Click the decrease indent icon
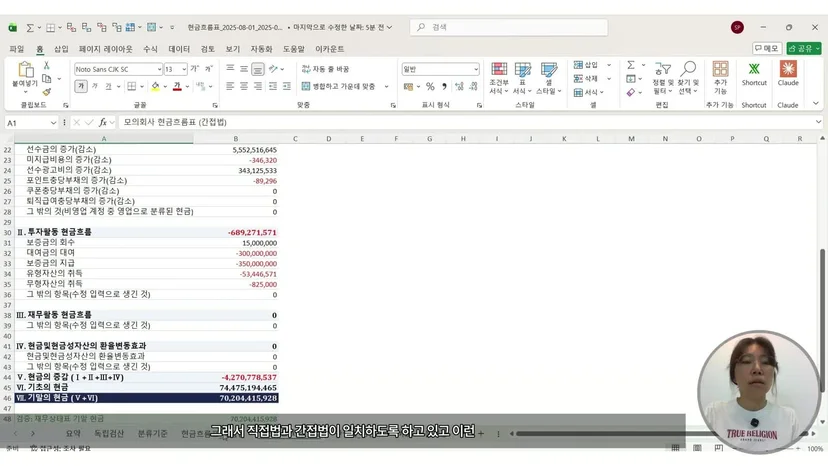The width and height of the screenshot is (828, 466). [273, 86]
